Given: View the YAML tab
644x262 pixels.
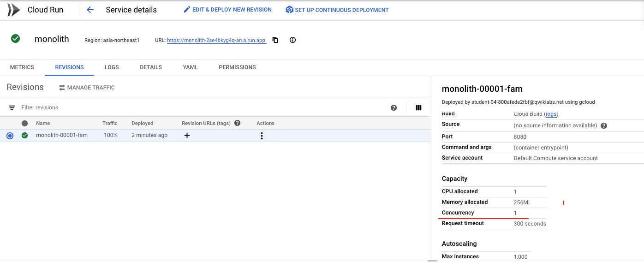Looking at the screenshot, I should (190, 67).
